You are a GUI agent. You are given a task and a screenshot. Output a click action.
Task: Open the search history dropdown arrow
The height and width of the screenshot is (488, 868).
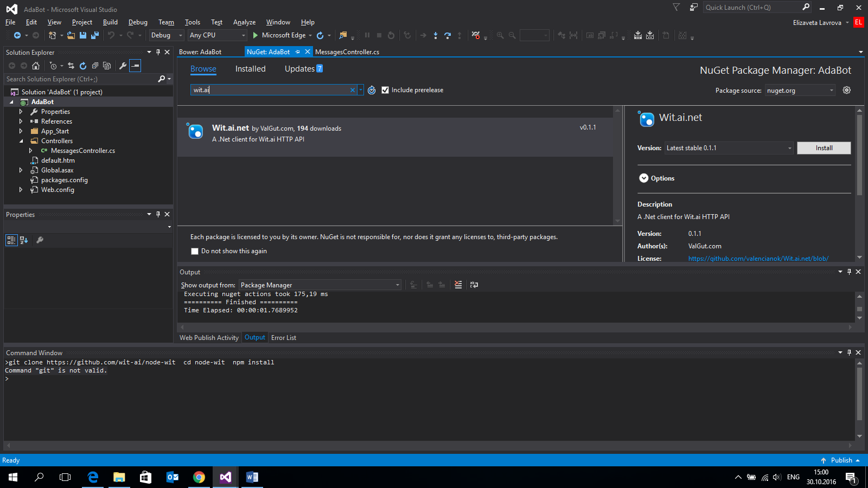tap(360, 90)
